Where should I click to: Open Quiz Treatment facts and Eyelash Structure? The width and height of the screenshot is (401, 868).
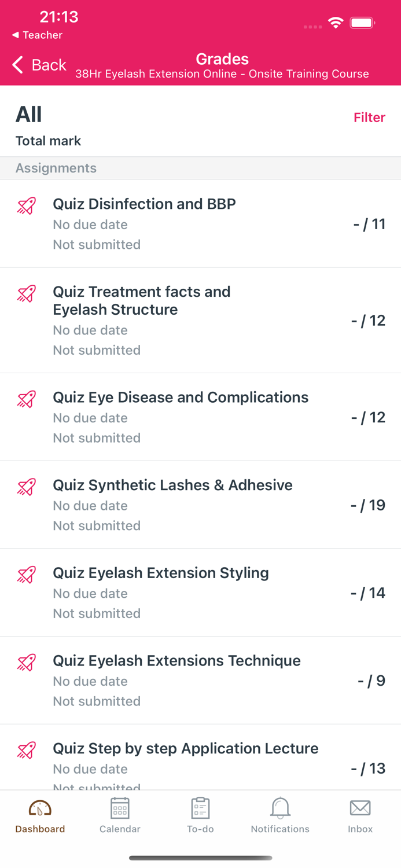(142, 300)
